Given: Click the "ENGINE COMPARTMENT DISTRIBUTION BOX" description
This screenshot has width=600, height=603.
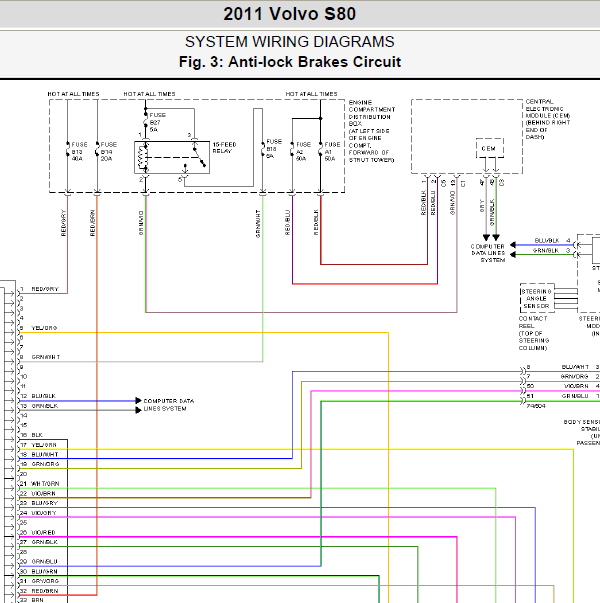Looking at the screenshot, I should pyautogui.click(x=372, y=131).
